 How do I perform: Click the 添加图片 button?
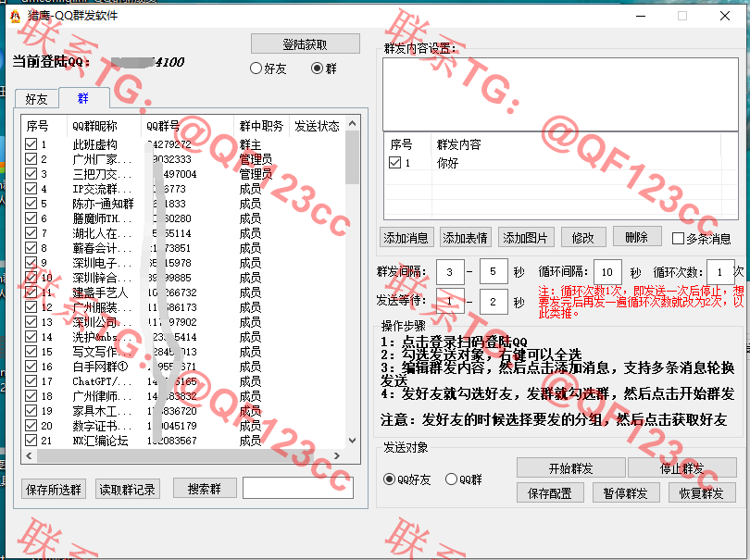[x=525, y=237]
